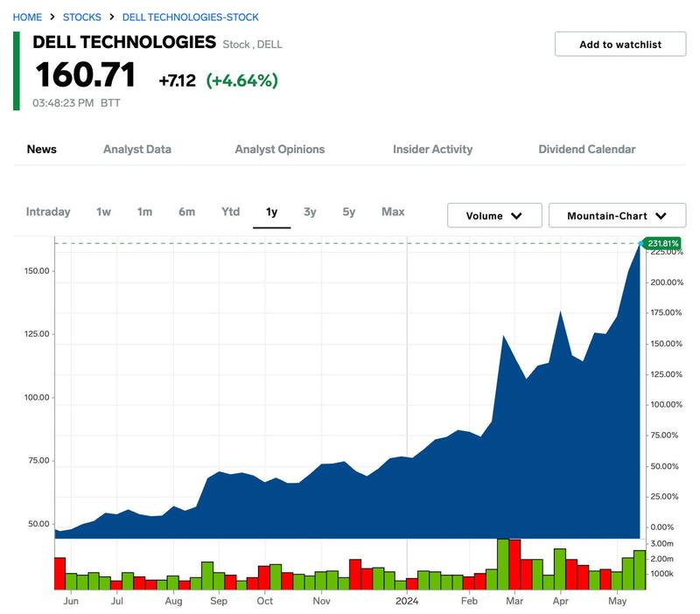Select the Ytd chart range
Viewport: 700px width, 614px height.
click(230, 212)
